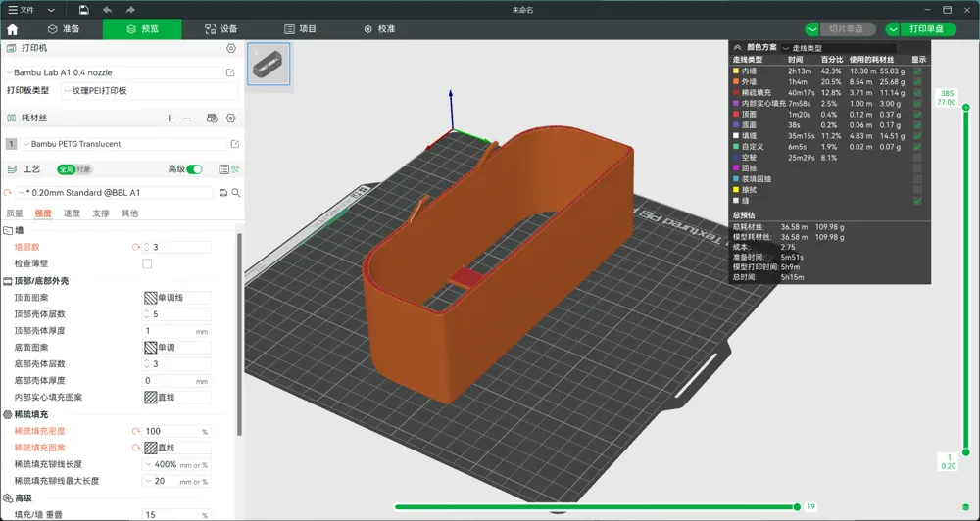Show 回抽 retractions checkbox
This screenshot has height=521, width=980.
(x=917, y=168)
